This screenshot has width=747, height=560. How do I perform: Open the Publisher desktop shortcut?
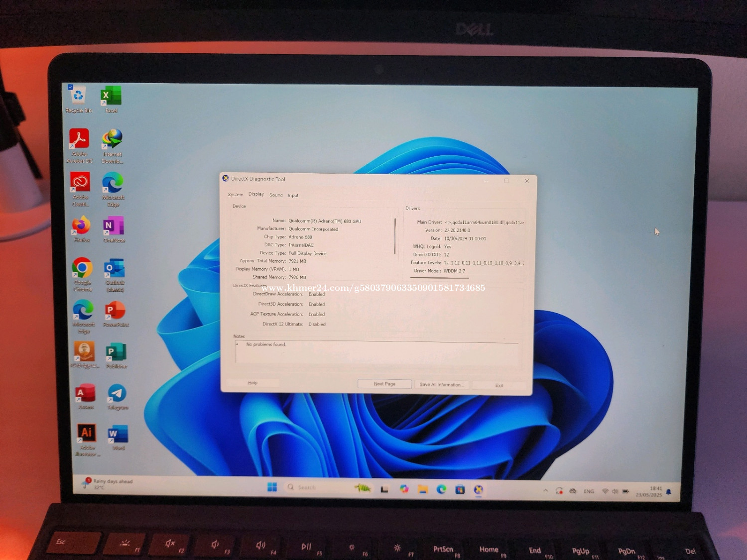click(x=117, y=355)
